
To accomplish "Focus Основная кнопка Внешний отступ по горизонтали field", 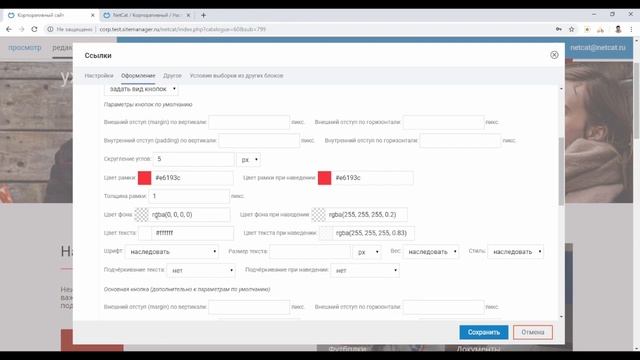I will coord(443,307).
